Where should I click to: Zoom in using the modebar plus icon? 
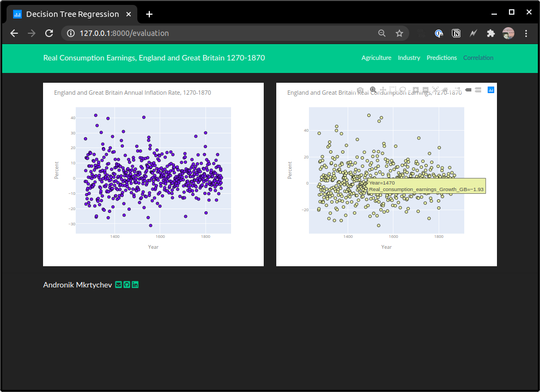point(416,90)
